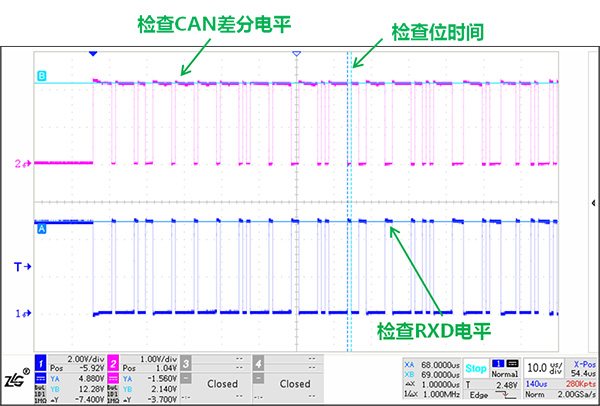Enable closed channel 4

point(295,383)
